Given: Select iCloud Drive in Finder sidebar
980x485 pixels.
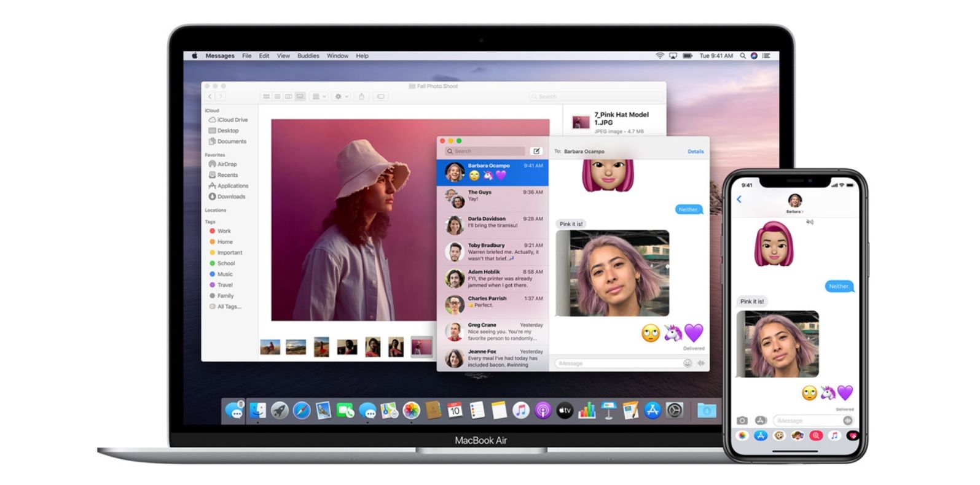Looking at the screenshot, I should (228, 120).
